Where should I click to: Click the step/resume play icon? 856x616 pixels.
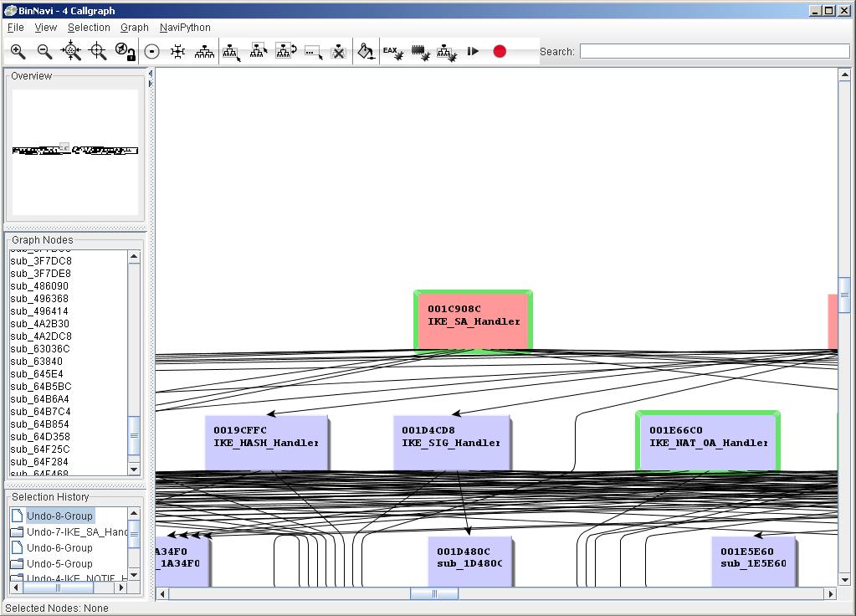click(x=473, y=51)
